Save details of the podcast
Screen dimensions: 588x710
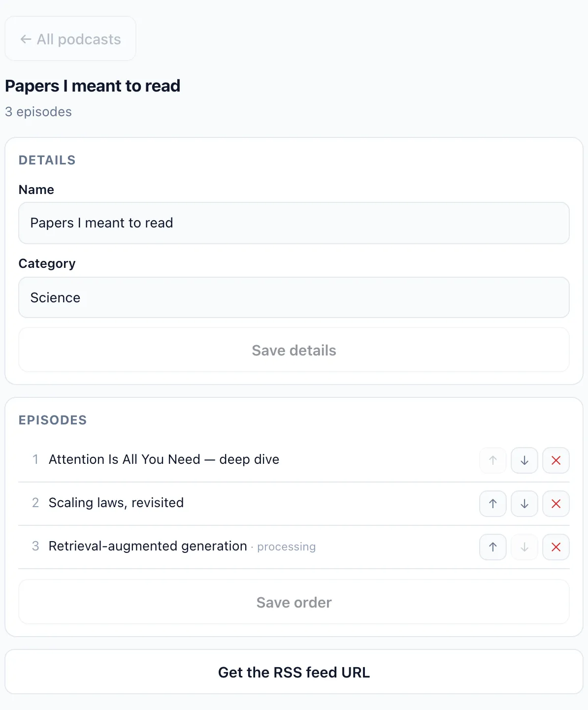[x=294, y=350]
